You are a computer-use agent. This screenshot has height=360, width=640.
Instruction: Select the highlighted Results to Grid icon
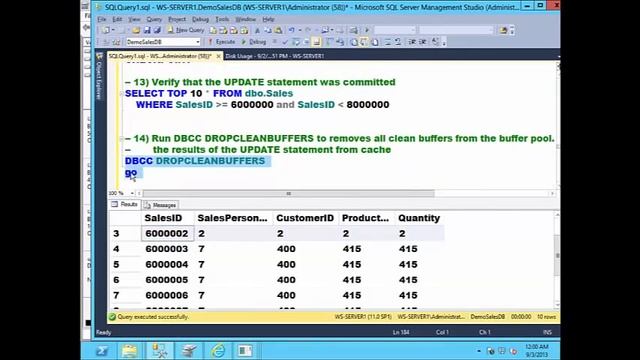[364, 42]
